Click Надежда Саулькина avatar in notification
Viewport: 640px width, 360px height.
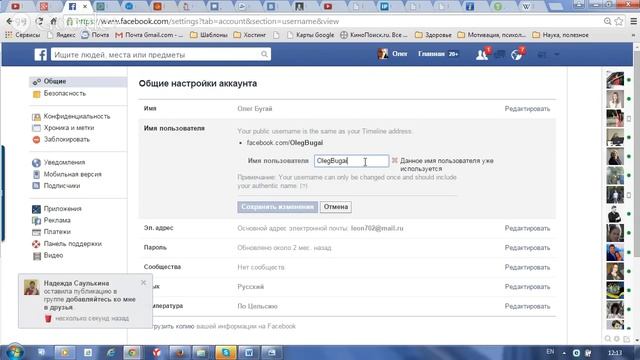31,287
